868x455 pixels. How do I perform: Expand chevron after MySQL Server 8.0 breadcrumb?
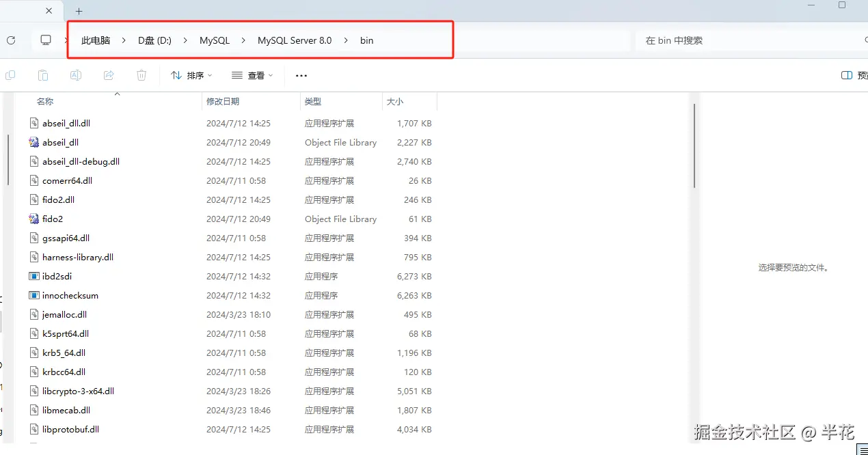tap(346, 40)
